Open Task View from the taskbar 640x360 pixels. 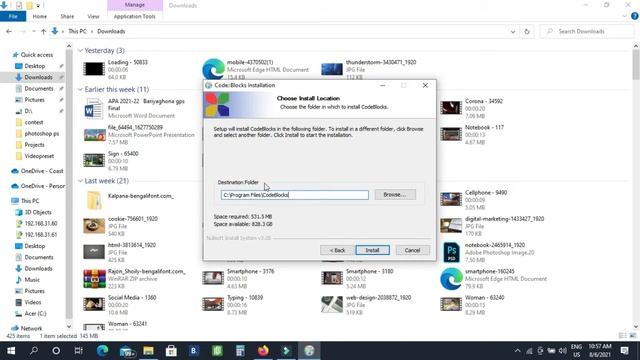pyautogui.click(x=78, y=351)
